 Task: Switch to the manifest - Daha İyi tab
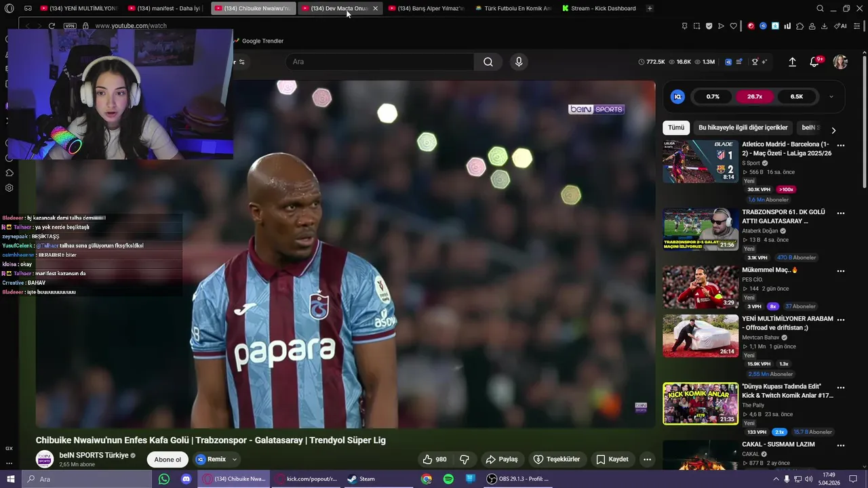pos(167,8)
